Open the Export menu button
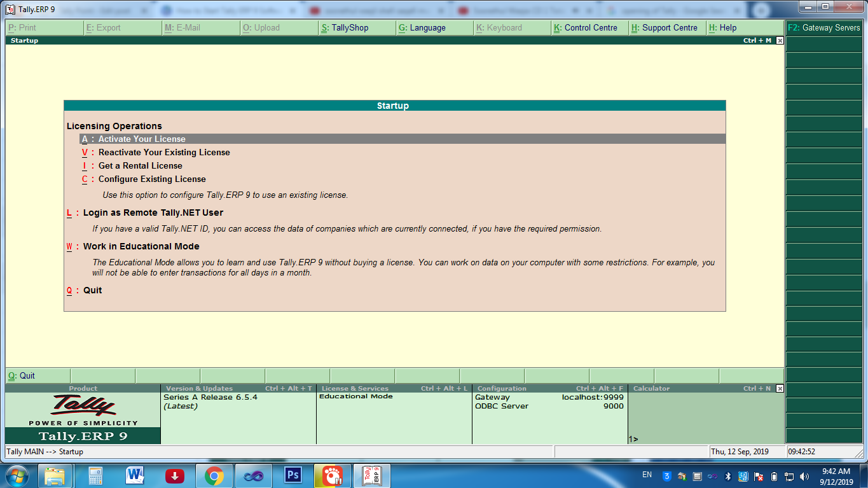This screenshot has width=868, height=488. tap(123, 28)
